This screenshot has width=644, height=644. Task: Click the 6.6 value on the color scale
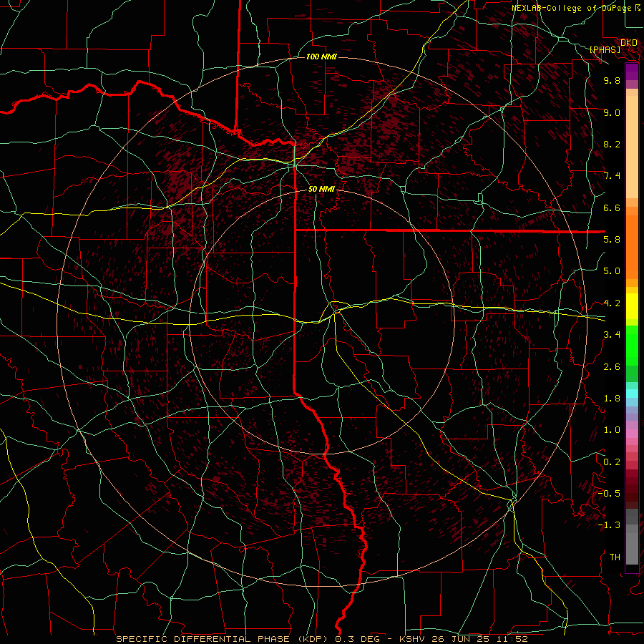click(x=612, y=208)
